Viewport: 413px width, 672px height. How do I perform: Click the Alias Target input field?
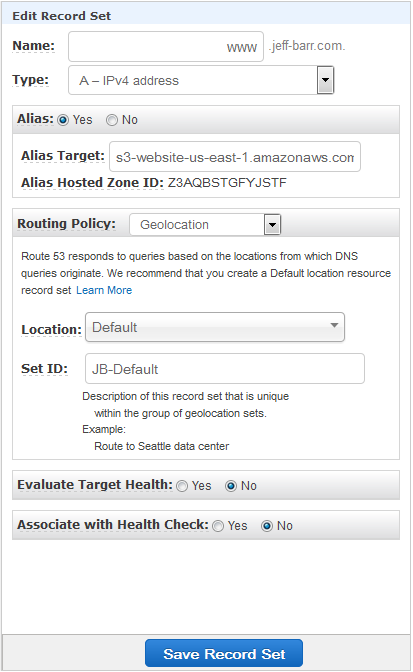pos(235,157)
